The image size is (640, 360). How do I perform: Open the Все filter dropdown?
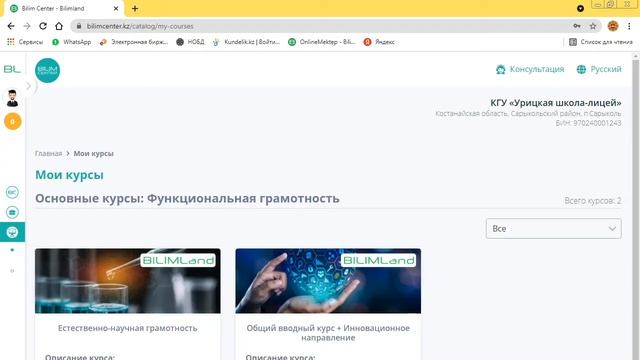click(x=553, y=229)
